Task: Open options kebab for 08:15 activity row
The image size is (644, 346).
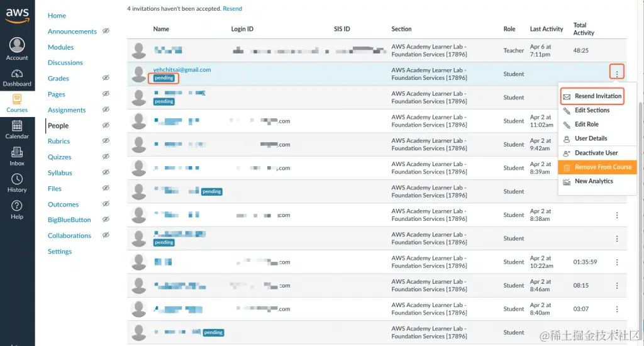Action: point(616,285)
